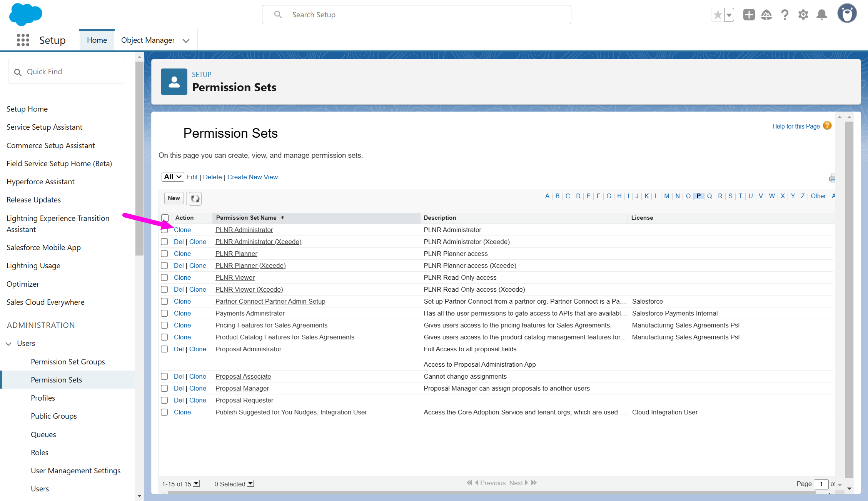Click the New permission set button
Screen dimensions: 868x501
pos(174,198)
